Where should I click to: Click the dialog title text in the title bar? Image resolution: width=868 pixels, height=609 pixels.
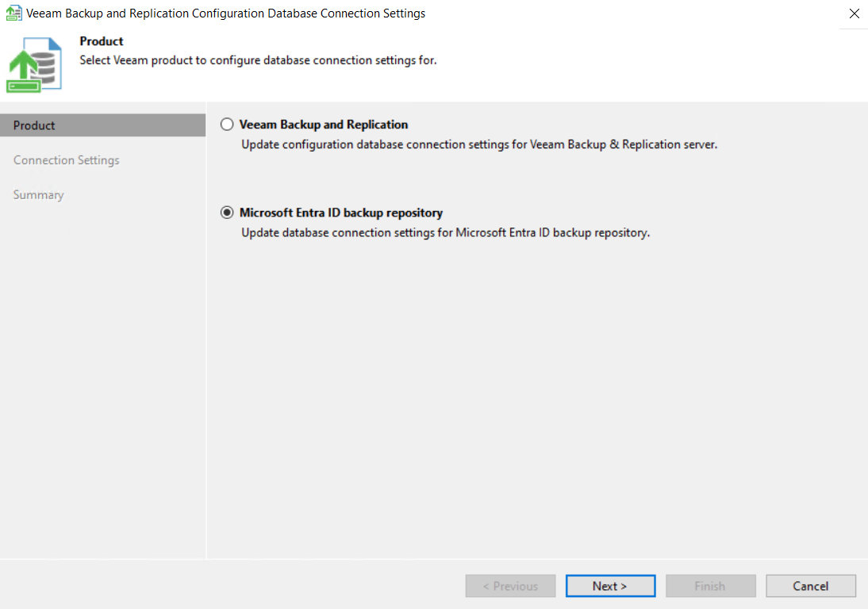[x=225, y=13]
